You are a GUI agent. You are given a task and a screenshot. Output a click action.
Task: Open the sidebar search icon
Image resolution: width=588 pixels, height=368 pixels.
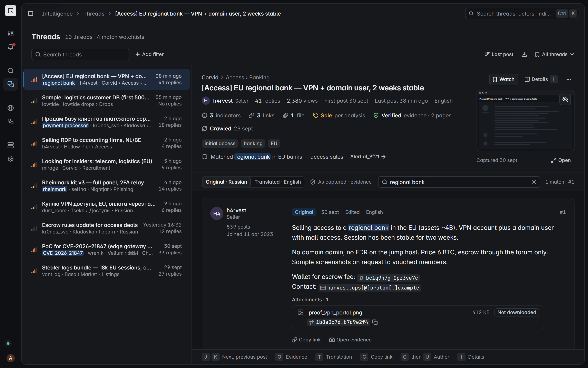pyautogui.click(x=10, y=71)
